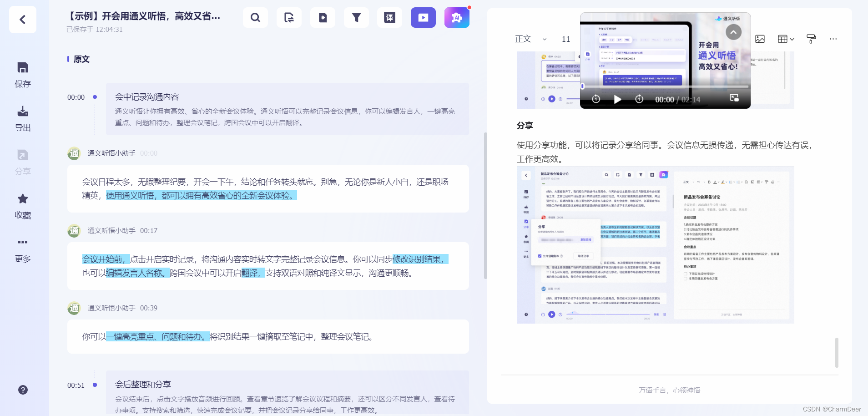Click the notes panel scrollbar
Viewport: 868px width, 416px height.
coord(837,353)
